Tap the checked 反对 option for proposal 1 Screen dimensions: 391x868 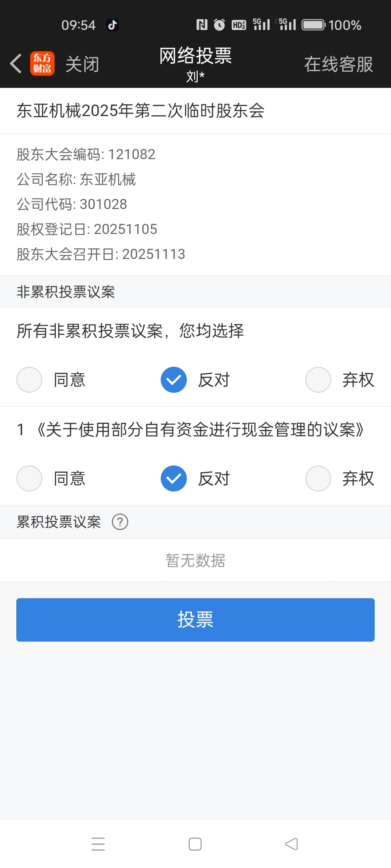pos(195,478)
